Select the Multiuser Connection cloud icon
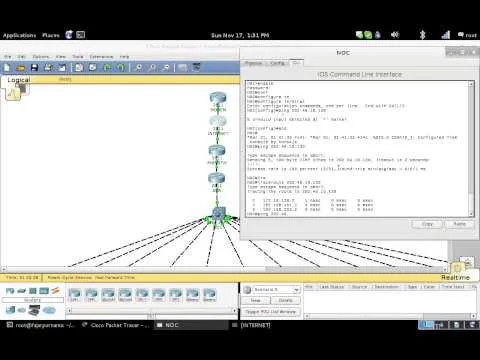 click(49, 310)
